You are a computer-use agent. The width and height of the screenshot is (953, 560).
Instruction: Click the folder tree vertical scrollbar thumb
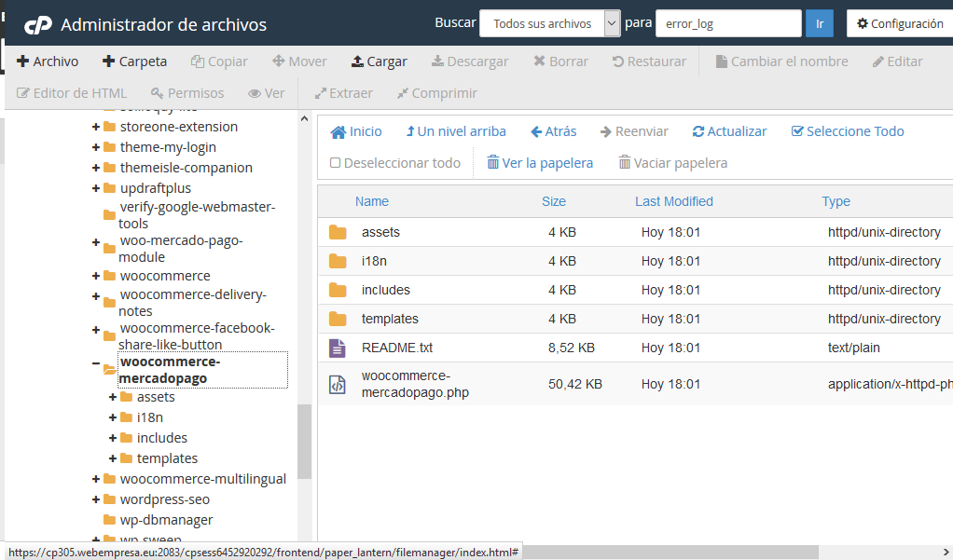(305, 442)
